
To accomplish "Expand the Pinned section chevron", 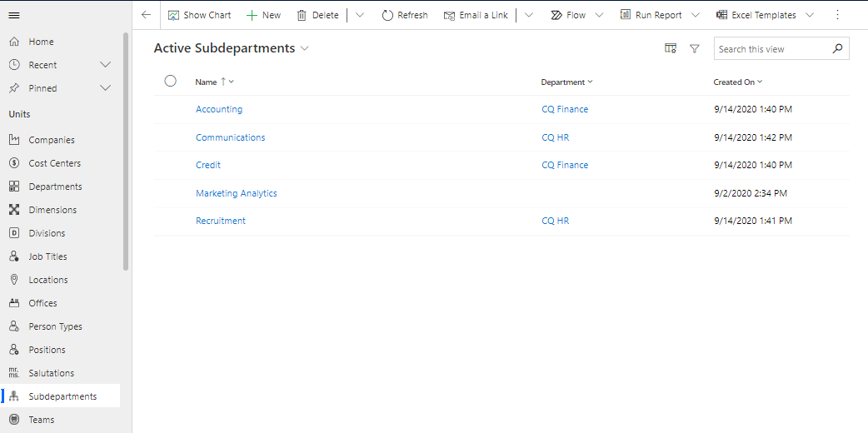I will tap(105, 88).
